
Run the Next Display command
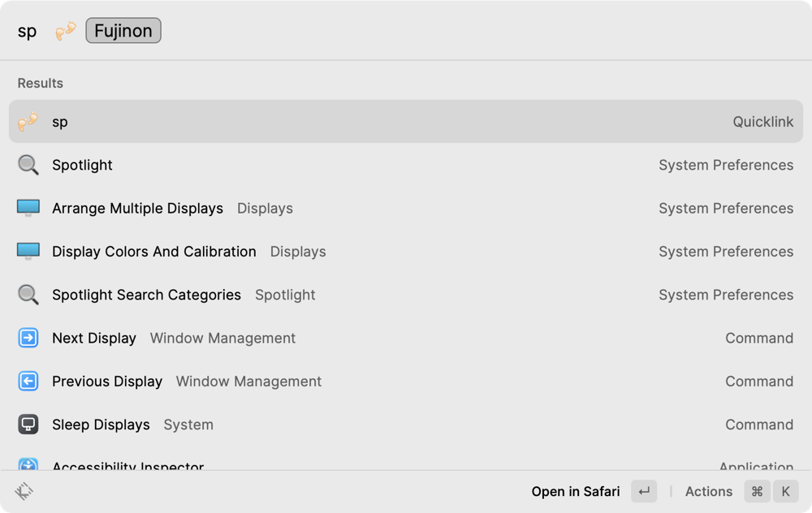click(x=406, y=338)
